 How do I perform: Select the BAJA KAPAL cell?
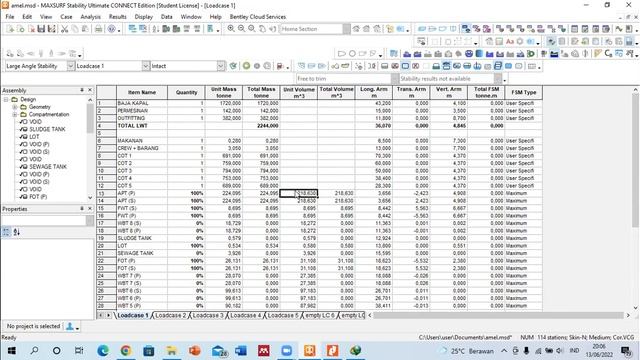pyautogui.click(x=142, y=103)
